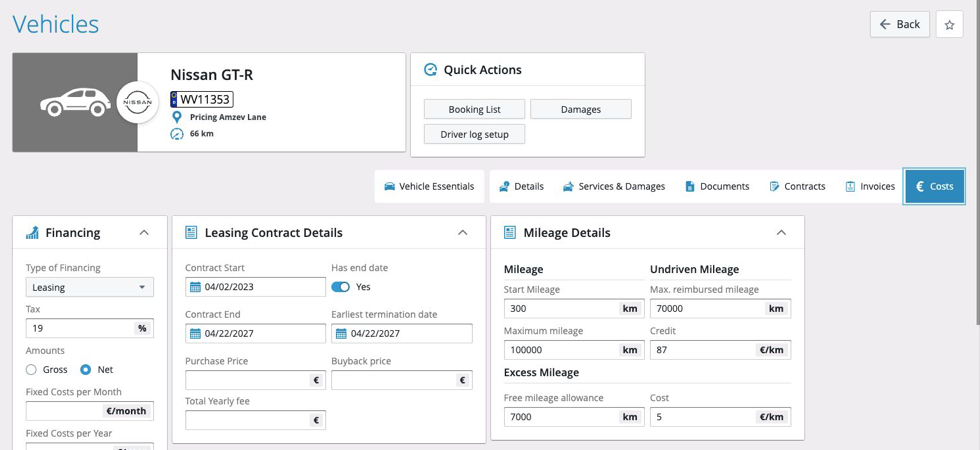Screen dimensions: 980x450
Task: Open the Earliest termination date calendar icon
Action: click(341, 333)
